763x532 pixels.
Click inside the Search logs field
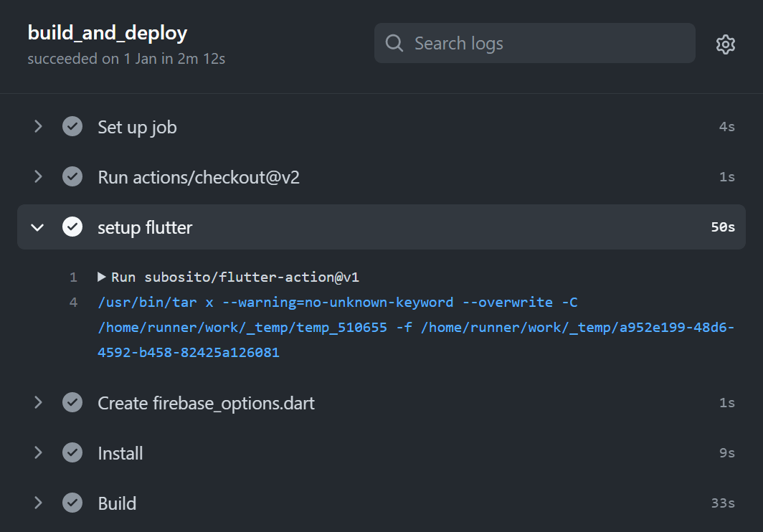pyautogui.click(x=534, y=43)
